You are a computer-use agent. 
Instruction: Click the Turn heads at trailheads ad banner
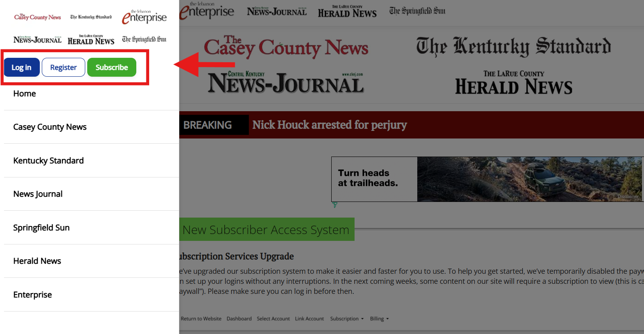coord(487,179)
